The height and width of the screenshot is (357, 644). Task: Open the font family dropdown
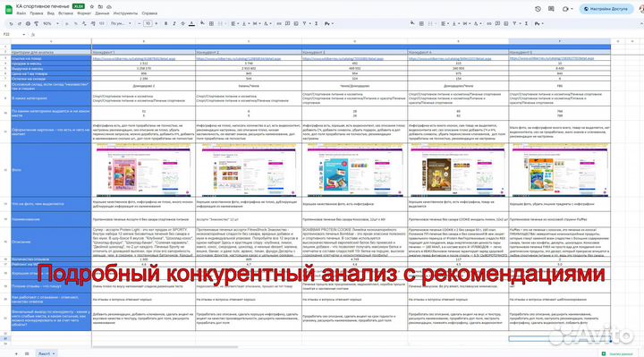pyautogui.click(x=121, y=24)
